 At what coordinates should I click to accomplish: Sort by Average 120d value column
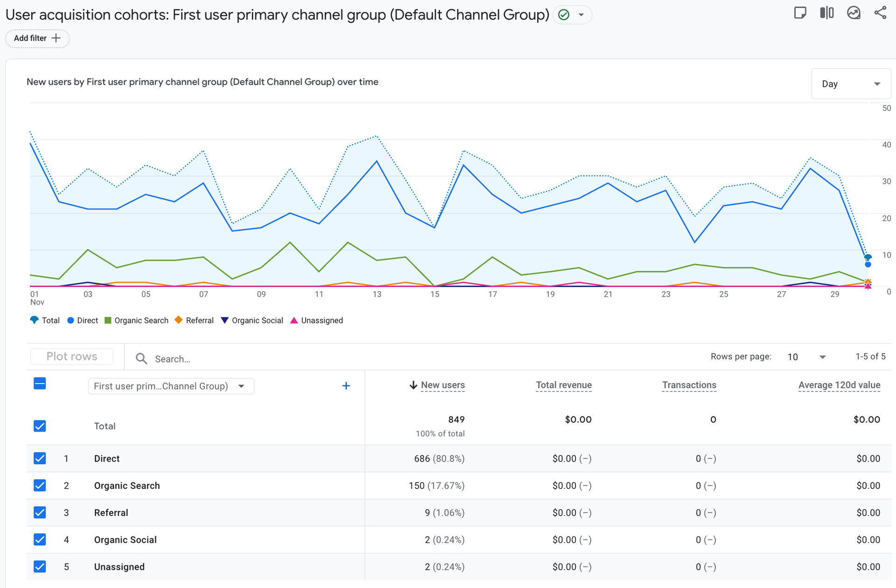[x=839, y=385]
